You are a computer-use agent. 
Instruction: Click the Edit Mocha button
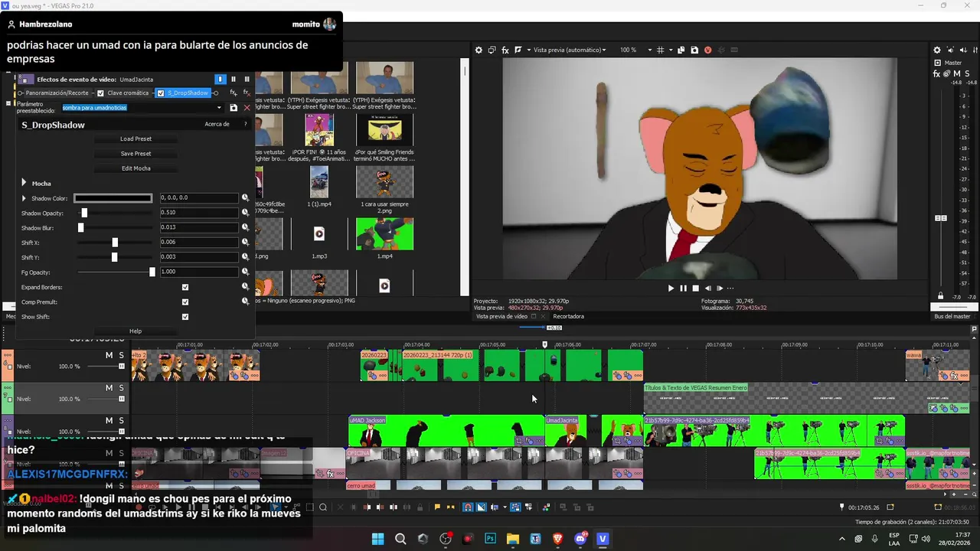tap(136, 168)
